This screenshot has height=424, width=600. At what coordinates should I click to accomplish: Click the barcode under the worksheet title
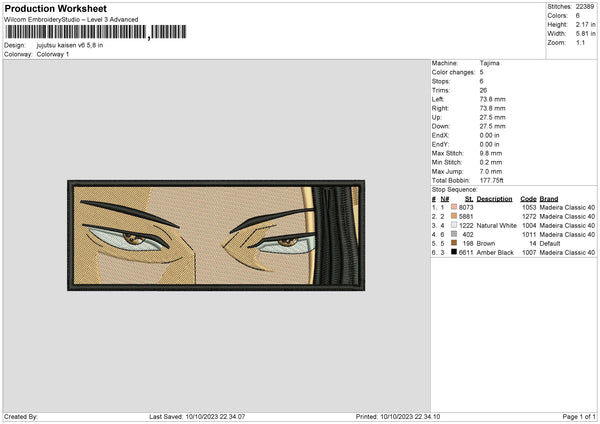[x=96, y=32]
